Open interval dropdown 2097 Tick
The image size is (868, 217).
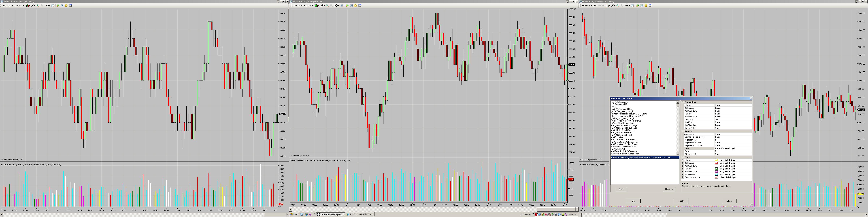[x=599, y=6]
